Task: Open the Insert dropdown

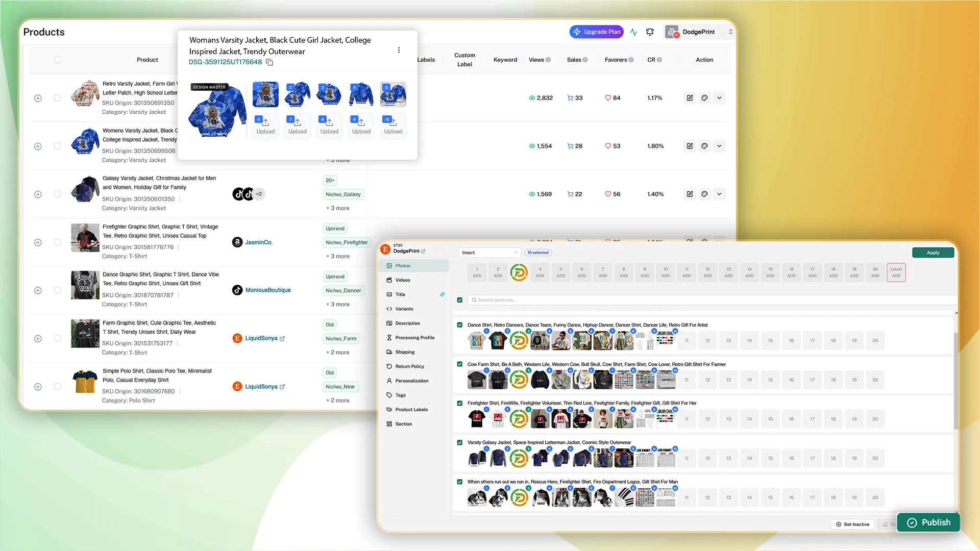Action: [489, 253]
